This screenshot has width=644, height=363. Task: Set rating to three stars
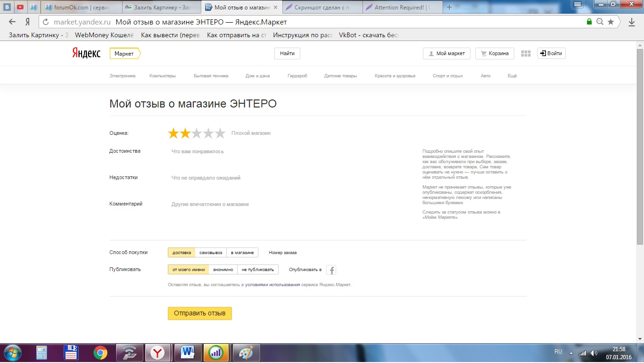[197, 133]
